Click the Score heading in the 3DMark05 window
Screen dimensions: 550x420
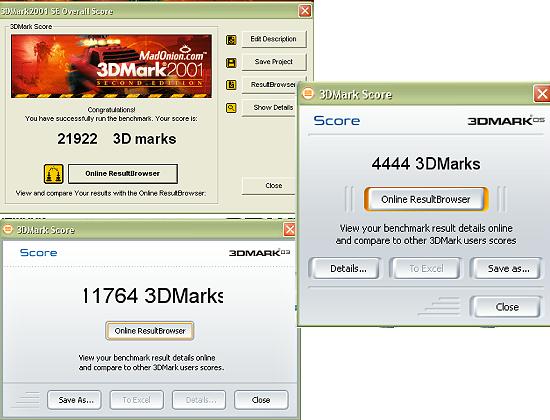[337, 121]
